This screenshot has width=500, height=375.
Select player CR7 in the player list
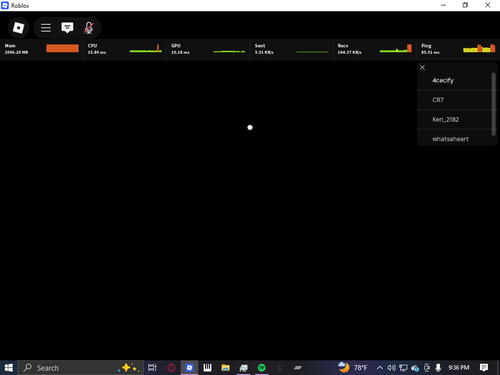pos(455,100)
